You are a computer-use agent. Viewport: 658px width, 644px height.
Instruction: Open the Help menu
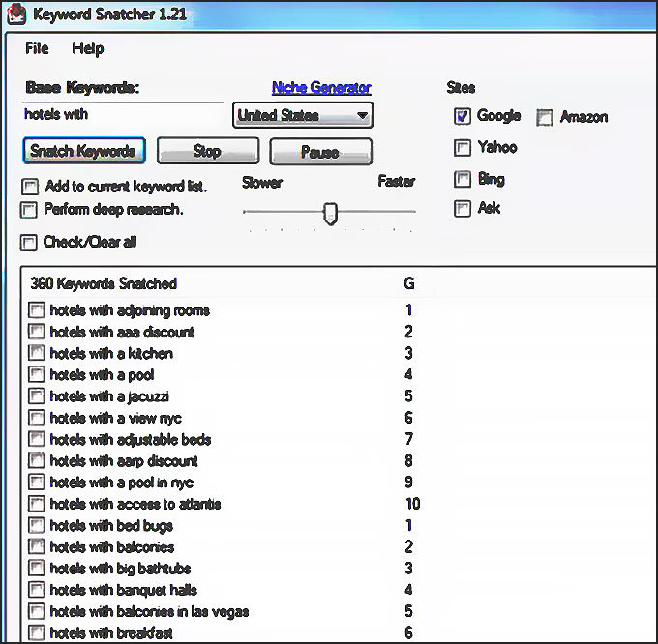coord(88,48)
